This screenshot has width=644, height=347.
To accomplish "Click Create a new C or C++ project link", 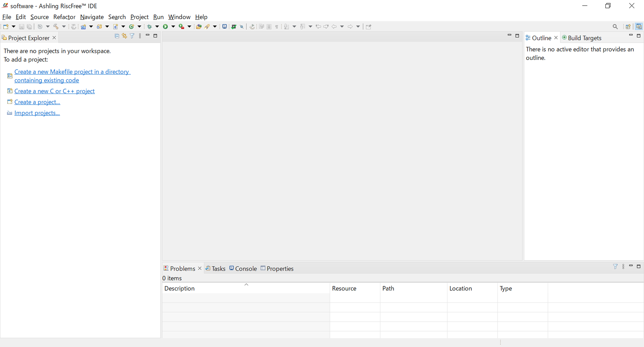I will pyautogui.click(x=55, y=91).
